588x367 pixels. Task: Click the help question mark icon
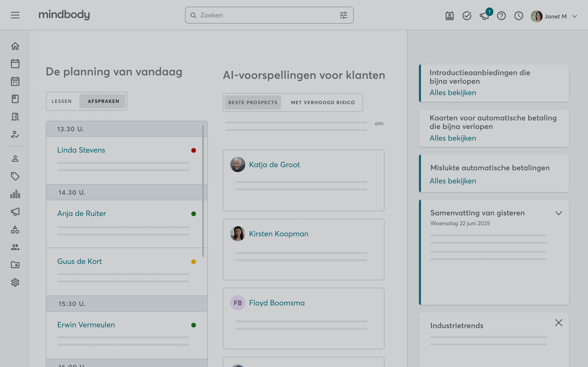coord(501,16)
